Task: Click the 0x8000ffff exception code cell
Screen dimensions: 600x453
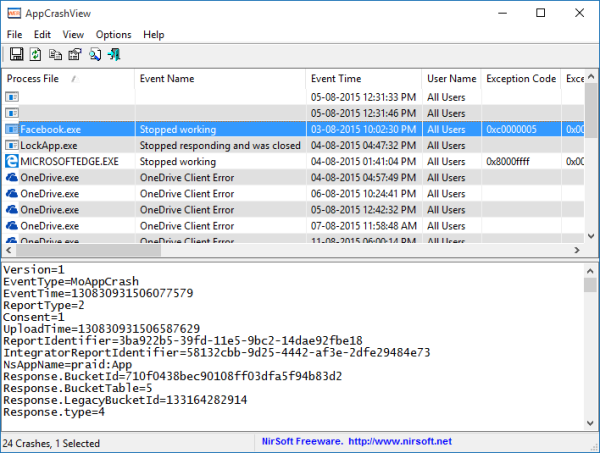Action: pyautogui.click(x=508, y=161)
